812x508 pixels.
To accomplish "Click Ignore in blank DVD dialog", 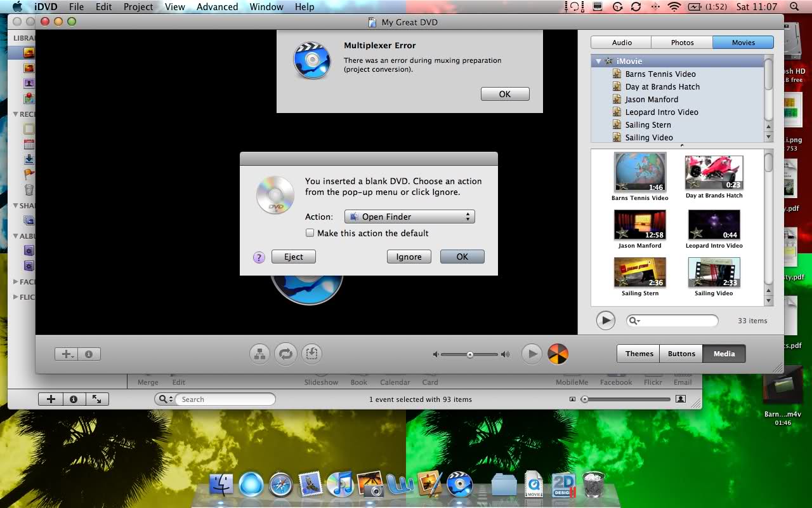I will point(409,257).
